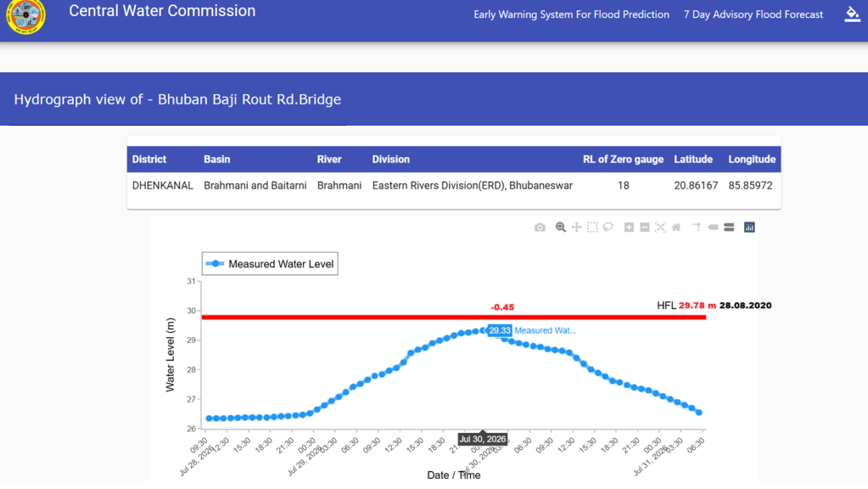Click the 29.33 hover value label

click(x=499, y=330)
